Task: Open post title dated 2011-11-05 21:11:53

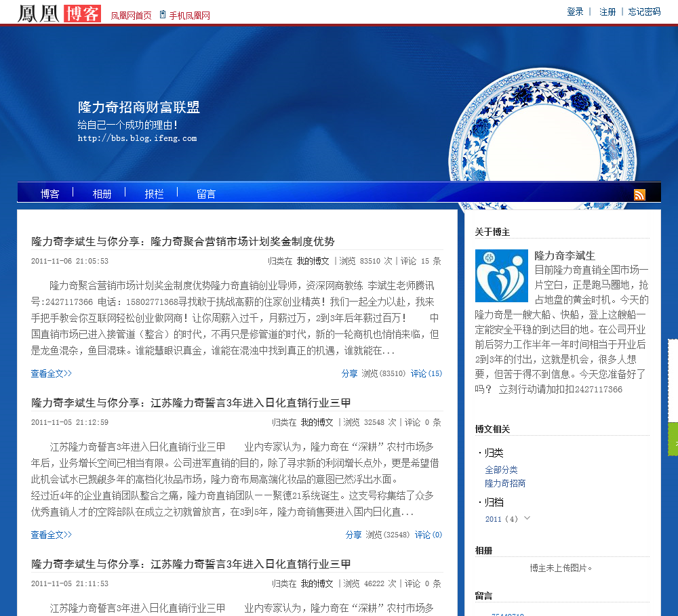Action: 191,564
